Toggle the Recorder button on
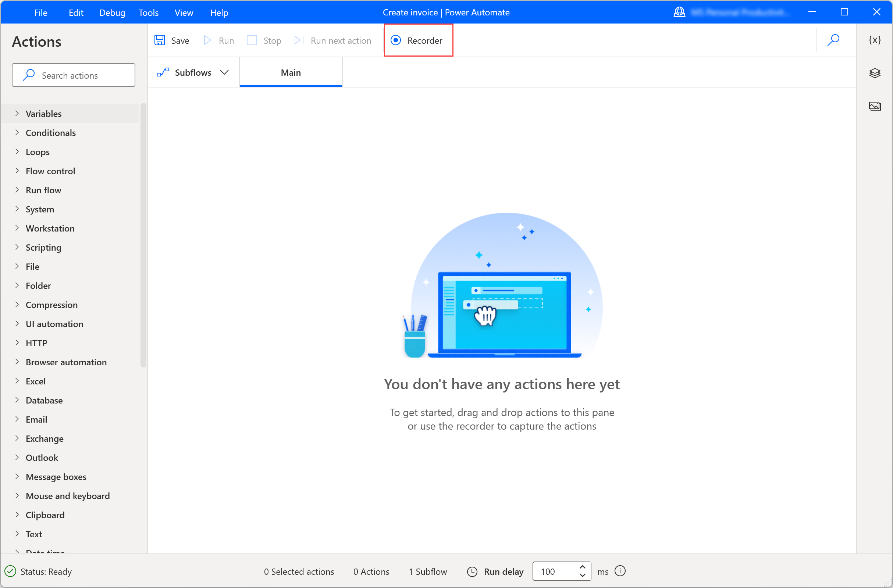Image resolution: width=893 pixels, height=588 pixels. tap(417, 40)
